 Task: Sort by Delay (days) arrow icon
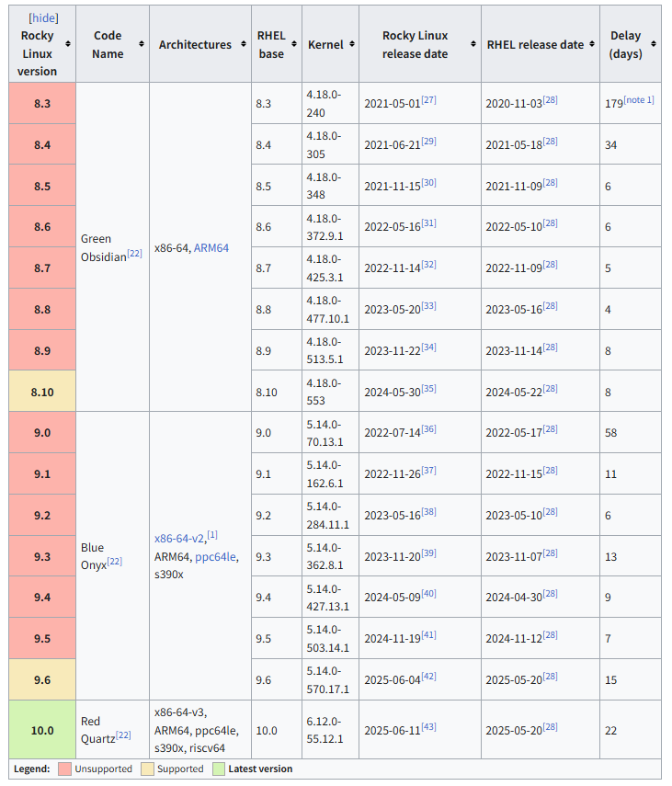[x=654, y=44]
